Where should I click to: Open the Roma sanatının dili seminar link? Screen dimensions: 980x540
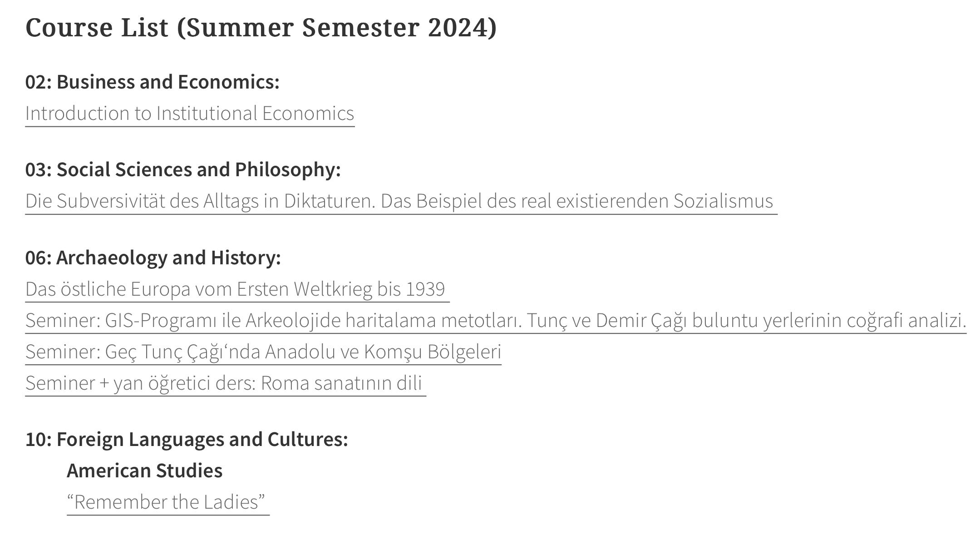point(226,383)
